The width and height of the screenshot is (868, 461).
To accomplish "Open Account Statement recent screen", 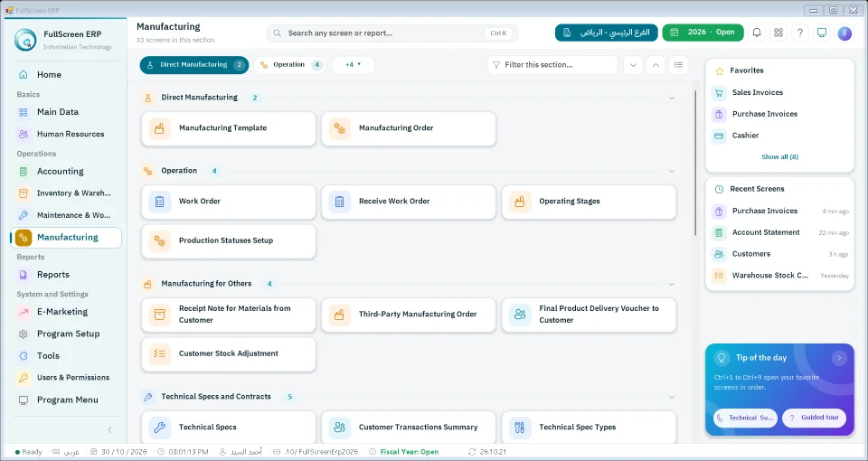I will click(x=779, y=232).
